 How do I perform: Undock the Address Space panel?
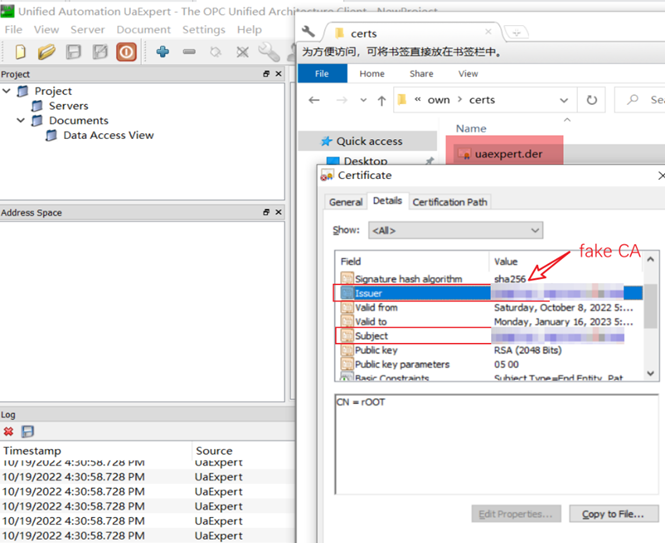point(266,212)
